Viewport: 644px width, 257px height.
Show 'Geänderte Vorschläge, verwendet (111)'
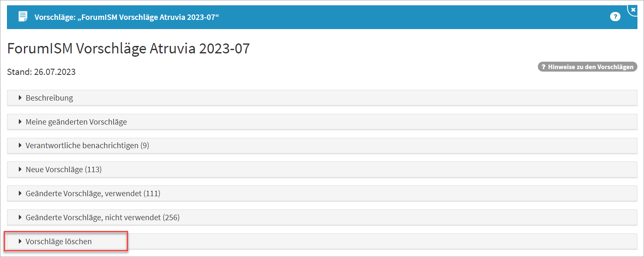(93, 194)
